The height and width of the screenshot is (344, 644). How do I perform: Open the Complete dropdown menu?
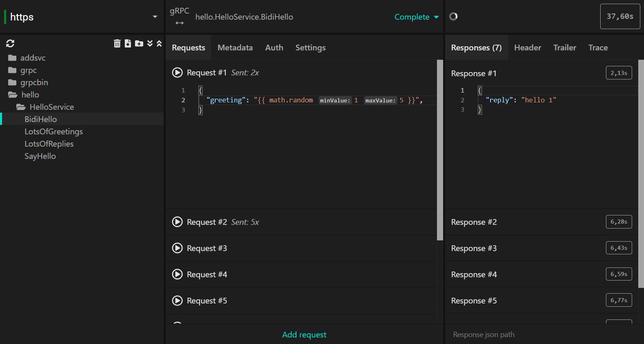tap(417, 17)
